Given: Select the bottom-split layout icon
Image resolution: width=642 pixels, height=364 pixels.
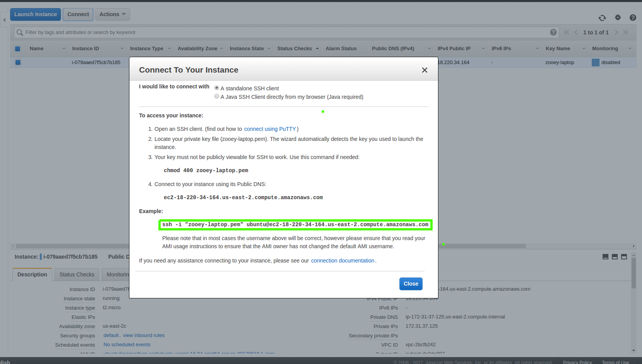Looking at the screenshot, I should tap(624, 256).
